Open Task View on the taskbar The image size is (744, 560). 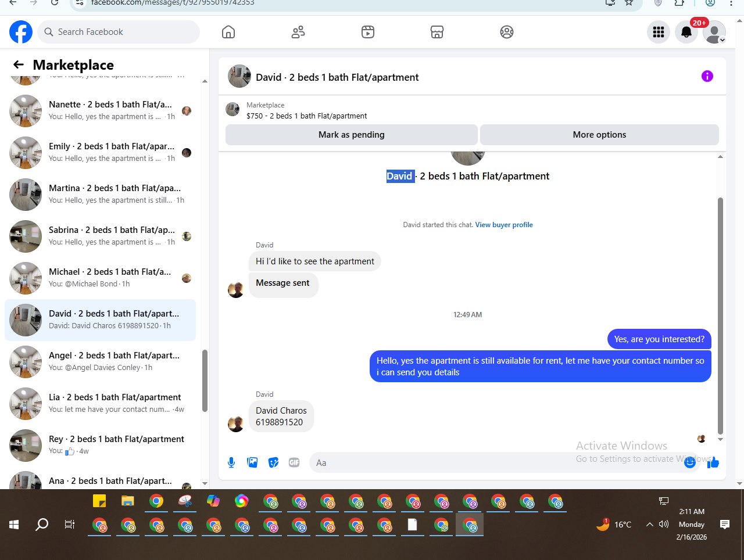tap(70, 525)
